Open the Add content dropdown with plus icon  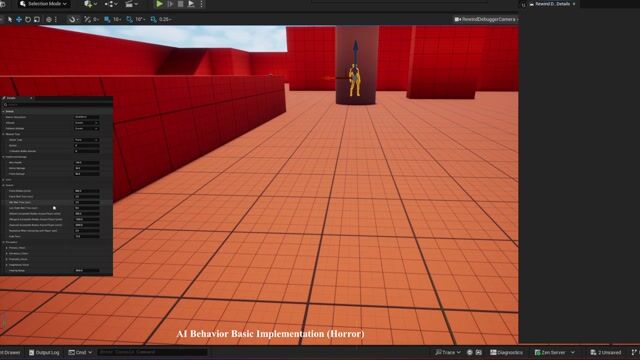tap(90, 4)
